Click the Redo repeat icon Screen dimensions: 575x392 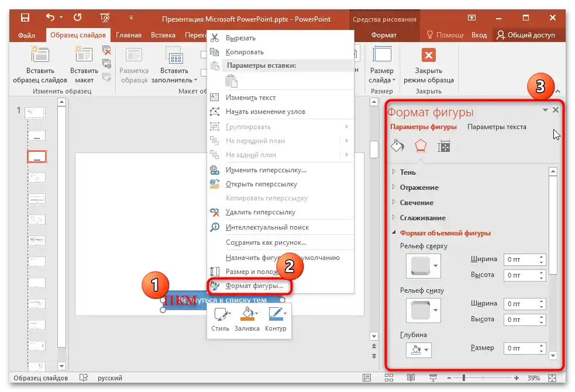[x=77, y=17]
